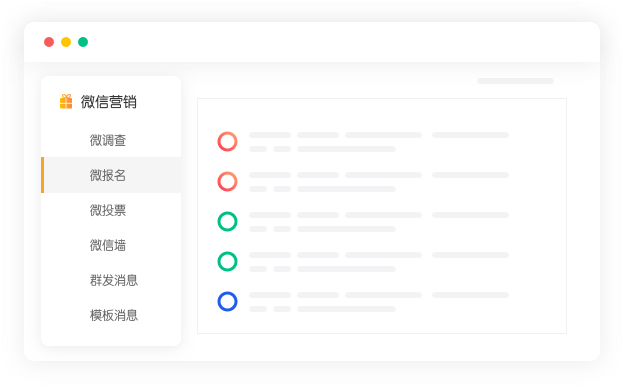Click the 微信营销 sidebar heading

pyautogui.click(x=109, y=102)
